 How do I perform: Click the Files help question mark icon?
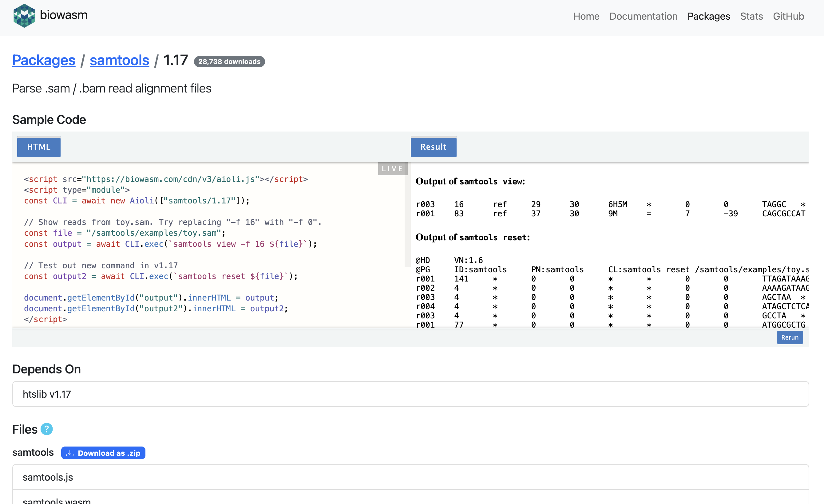tap(46, 429)
